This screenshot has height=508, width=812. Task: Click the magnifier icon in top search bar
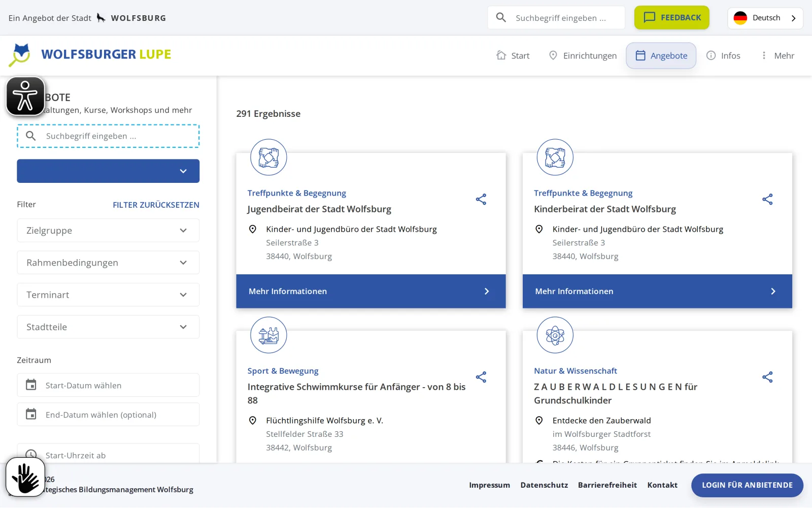(501, 18)
